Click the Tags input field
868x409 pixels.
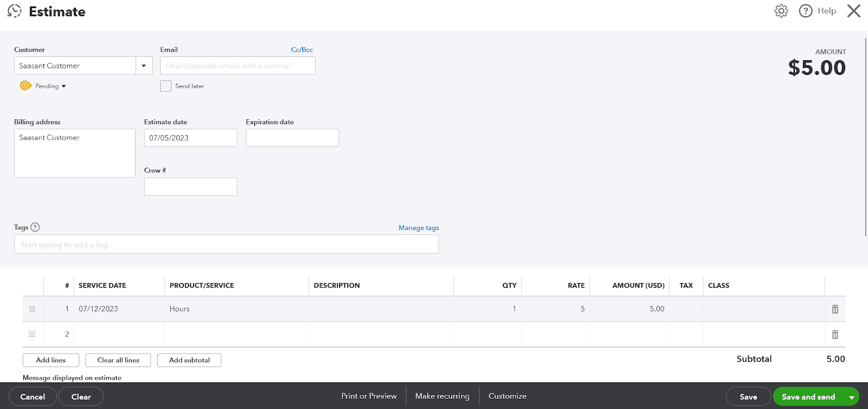(x=226, y=244)
